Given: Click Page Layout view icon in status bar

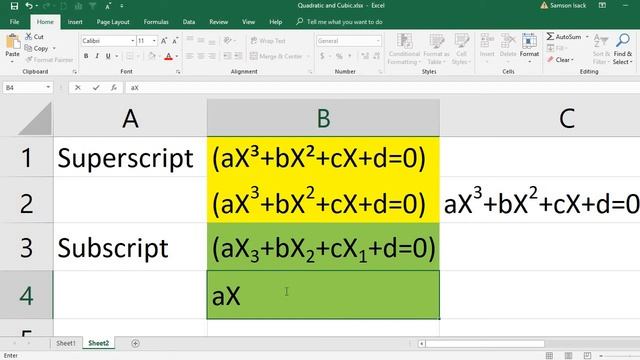Looking at the screenshot, I should pyautogui.click(x=568, y=356).
